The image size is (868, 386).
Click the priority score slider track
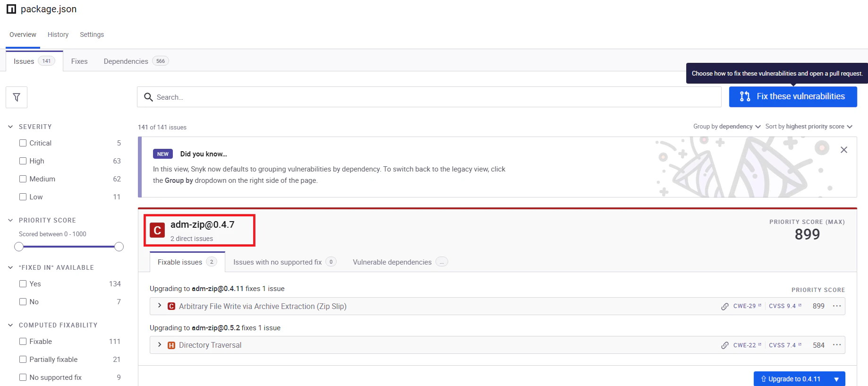[x=69, y=247]
